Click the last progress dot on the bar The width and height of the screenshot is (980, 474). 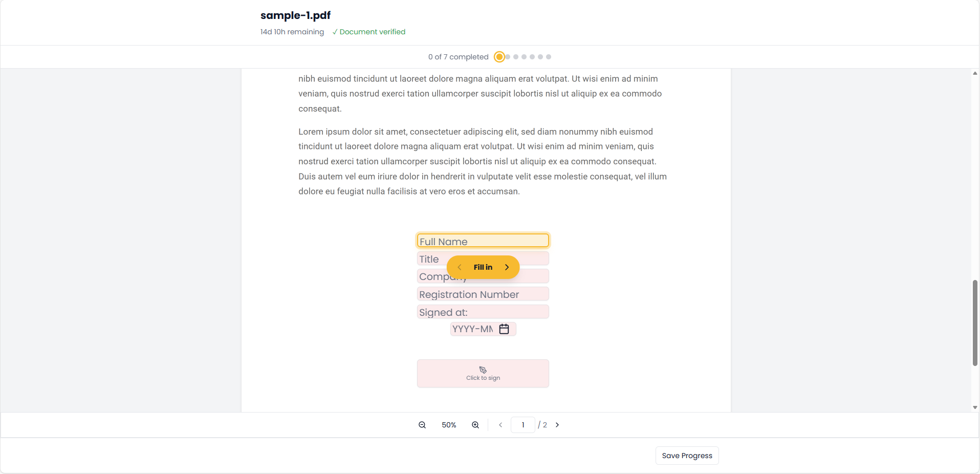coord(548,57)
